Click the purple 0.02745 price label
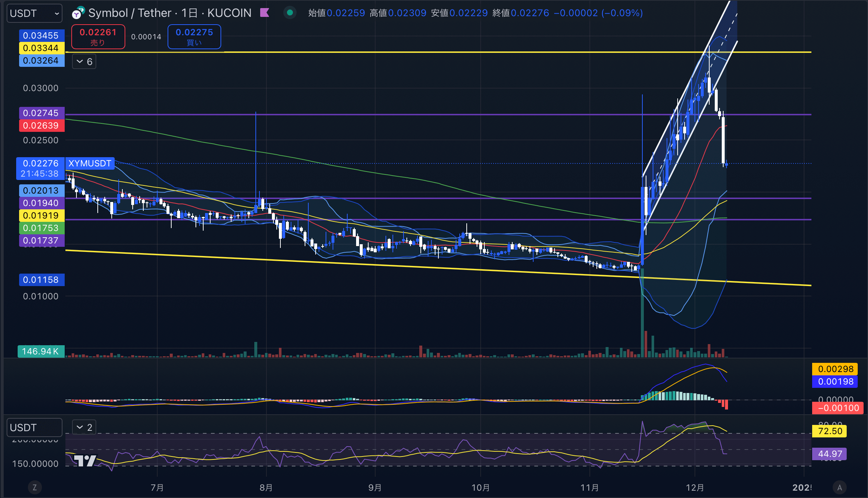868x498 pixels. tap(42, 113)
